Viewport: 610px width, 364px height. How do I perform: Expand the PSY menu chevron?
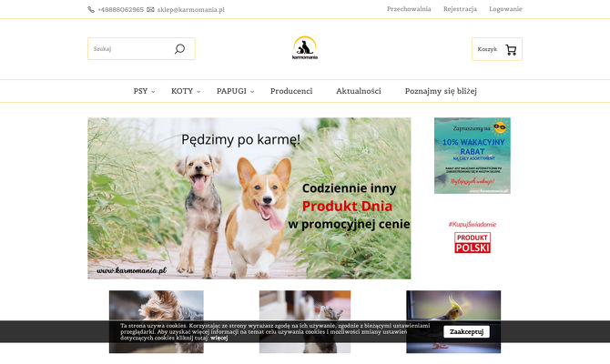tap(153, 92)
